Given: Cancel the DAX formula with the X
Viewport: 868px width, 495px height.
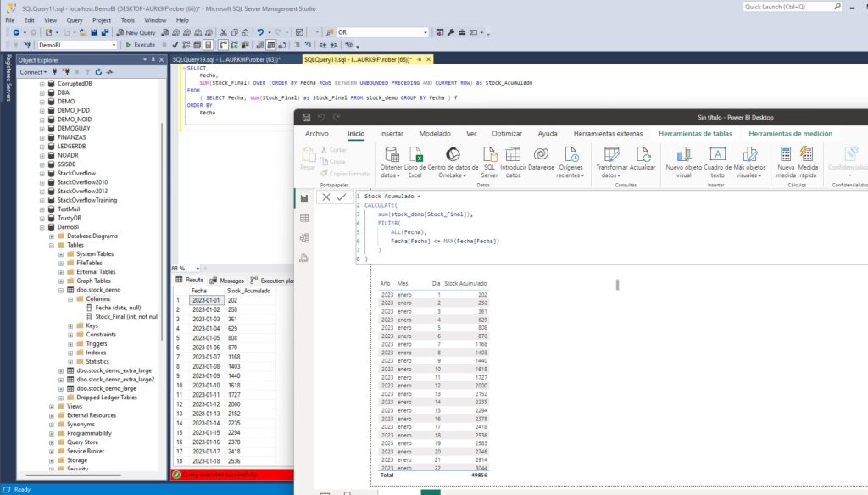Looking at the screenshot, I should [325, 197].
